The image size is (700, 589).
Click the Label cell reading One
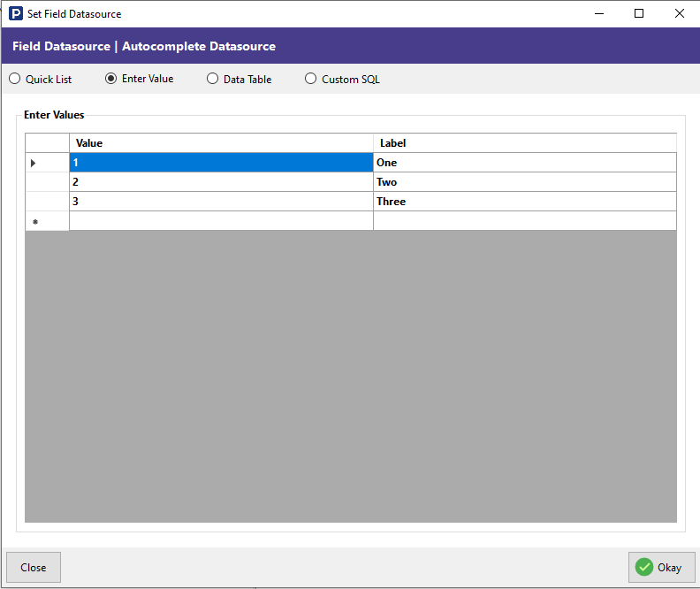[525, 163]
